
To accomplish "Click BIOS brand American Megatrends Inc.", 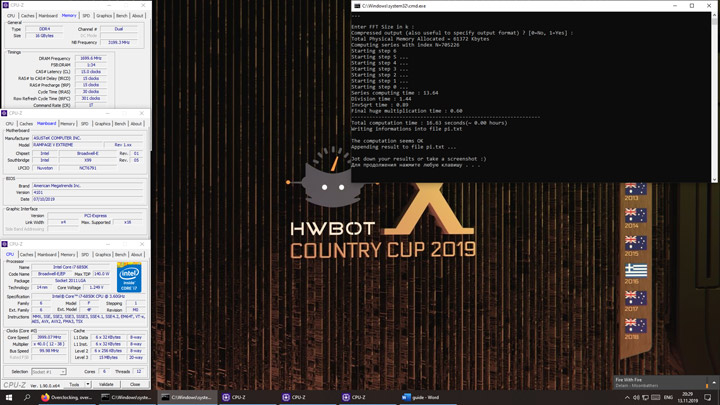I will (x=87, y=186).
